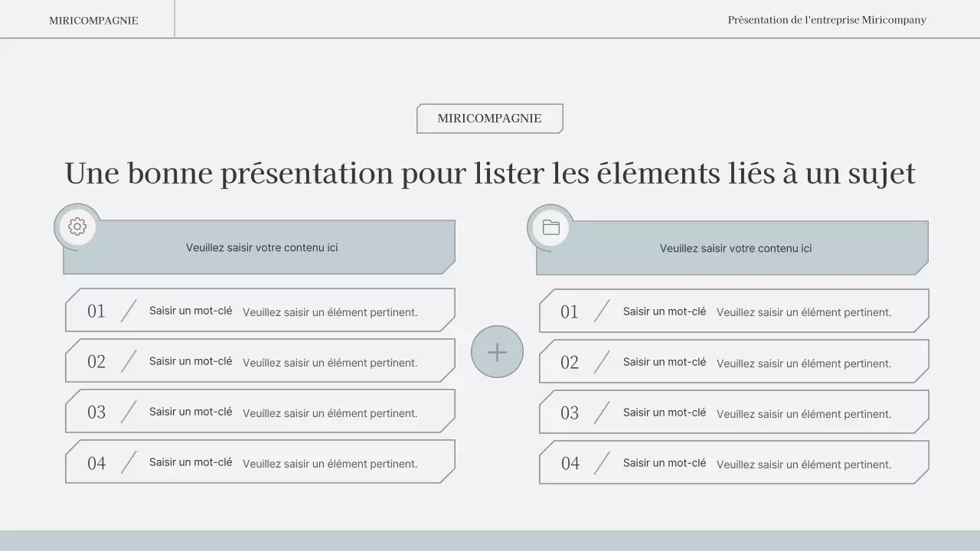Viewport: 980px width, 551px height.
Task: Select the main slide heading text
Action: coord(490,173)
